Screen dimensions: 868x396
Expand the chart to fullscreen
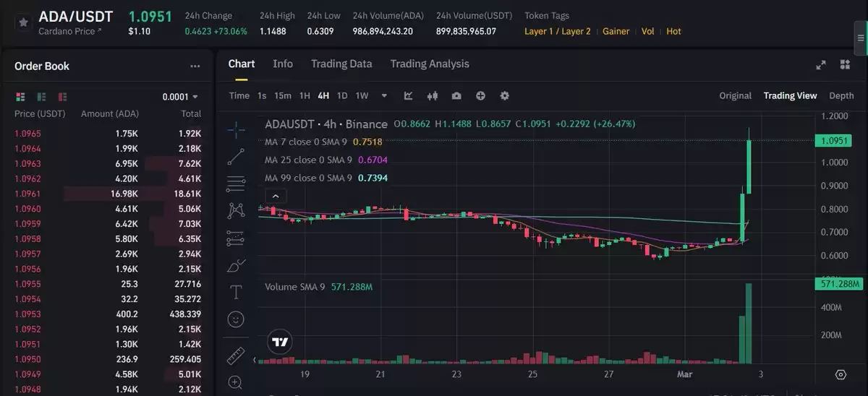(x=821, y=64)
